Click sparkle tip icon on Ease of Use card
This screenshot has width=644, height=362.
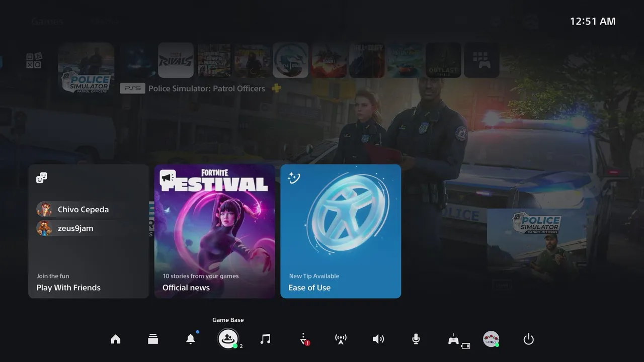coord(294,177)
